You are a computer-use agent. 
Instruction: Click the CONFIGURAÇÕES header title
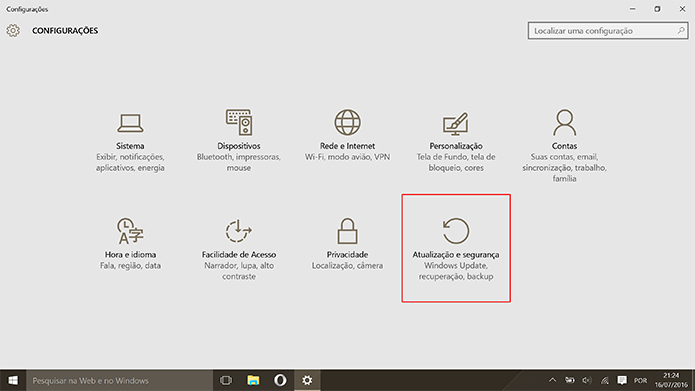point(65,31)
